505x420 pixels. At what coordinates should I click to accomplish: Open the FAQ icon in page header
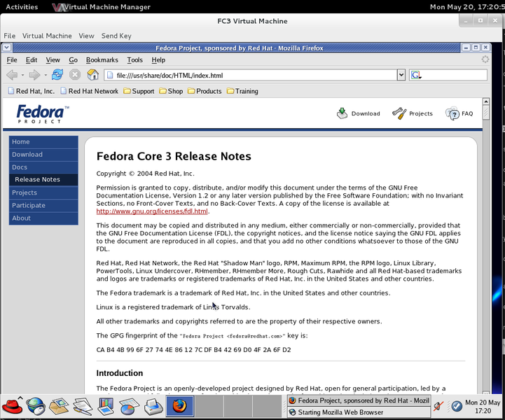[452, 113]
